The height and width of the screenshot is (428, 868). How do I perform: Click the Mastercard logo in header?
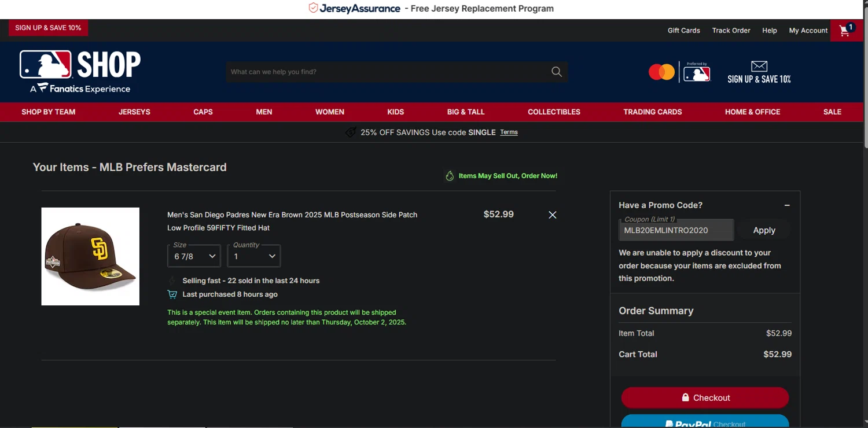661,72
